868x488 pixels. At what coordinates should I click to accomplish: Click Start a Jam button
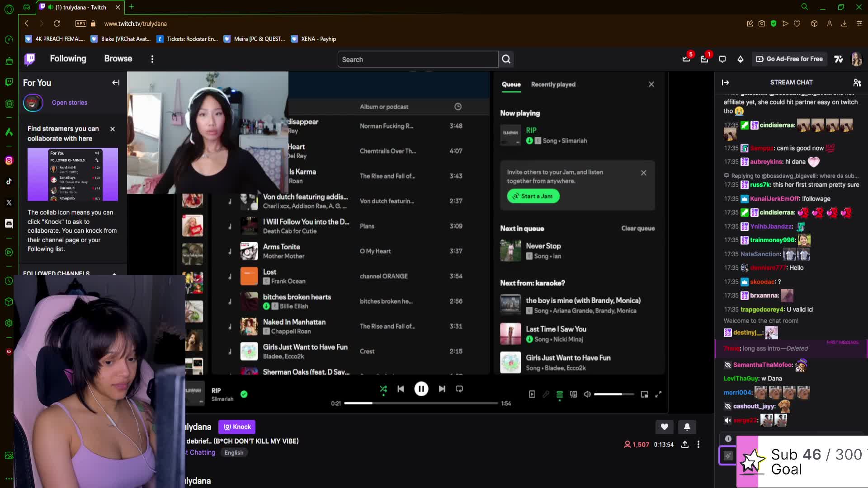pyautogui.click(x=533, y=196)
